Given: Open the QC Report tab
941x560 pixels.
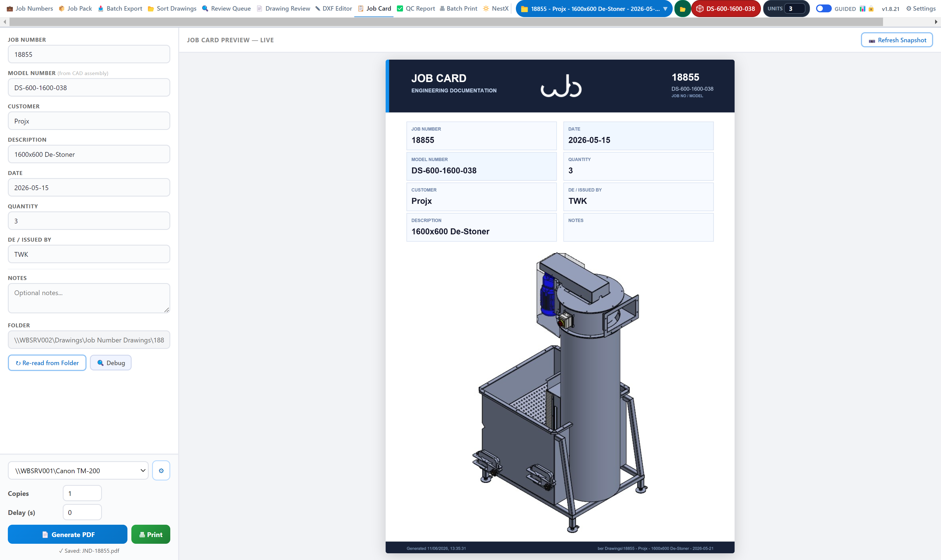Looking at the screenshot, I should click(x=416, y=8).
